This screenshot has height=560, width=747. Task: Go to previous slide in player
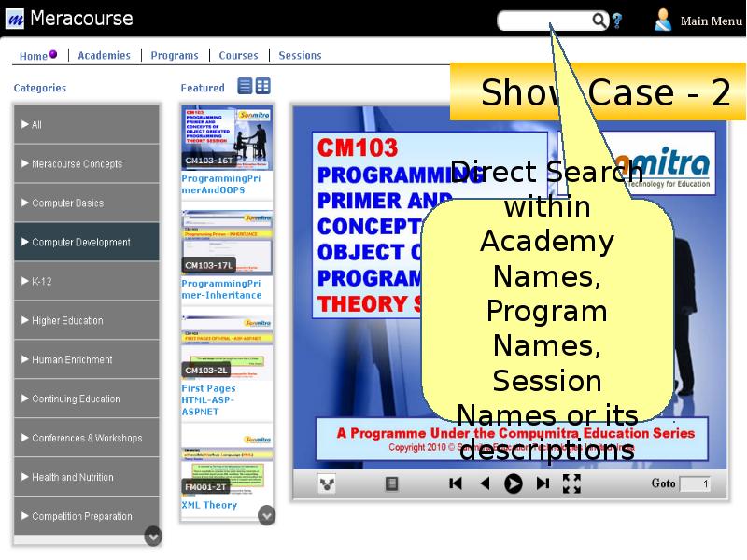(485, 483)
